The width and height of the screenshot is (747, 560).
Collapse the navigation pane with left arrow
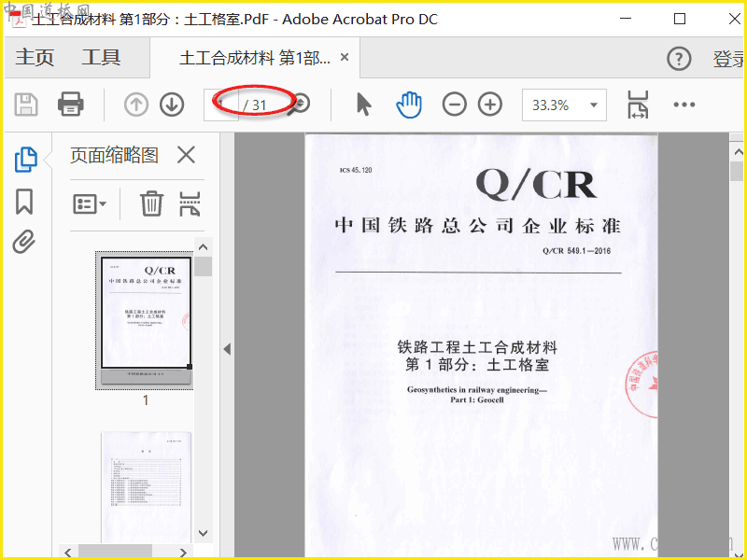pyautogui.click(x=227, y=349)
